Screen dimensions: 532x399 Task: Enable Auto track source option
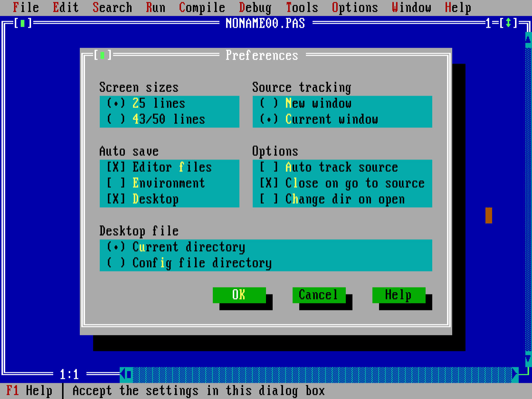tap(329, 167)
